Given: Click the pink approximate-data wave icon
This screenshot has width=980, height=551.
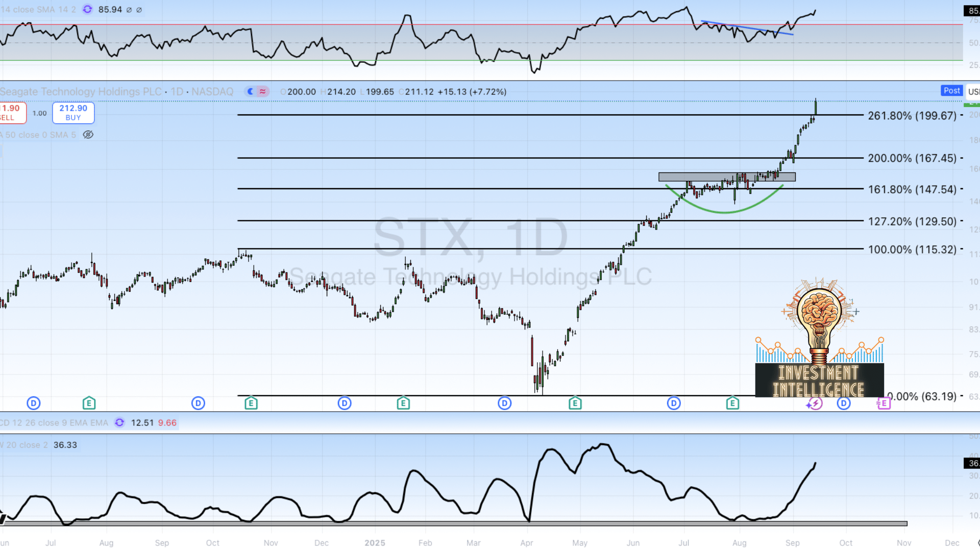Looking at the screenshot, I should tap(263, 92).
